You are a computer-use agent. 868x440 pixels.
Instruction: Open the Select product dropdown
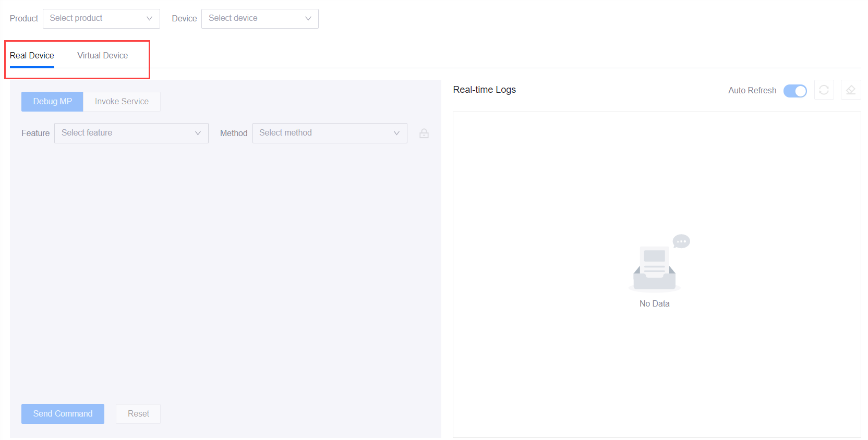[x=101, y=18]
